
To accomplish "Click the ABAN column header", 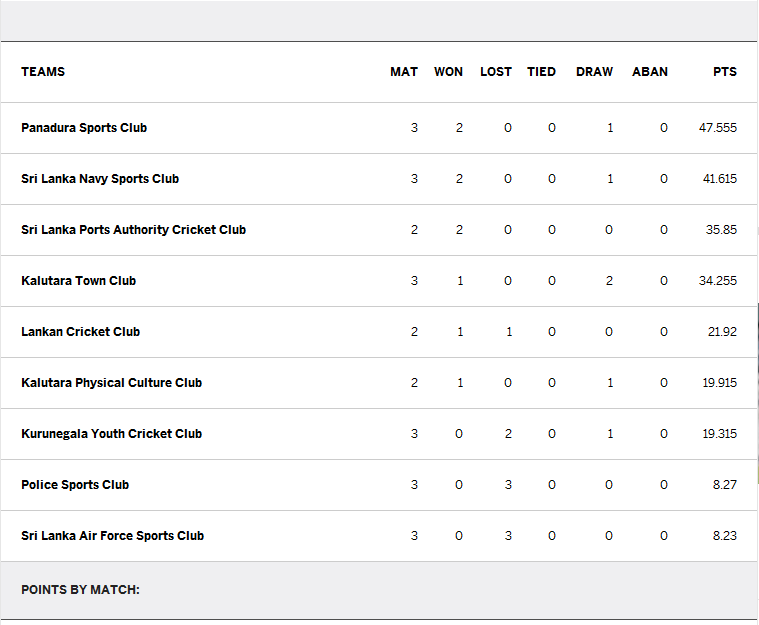I will pyautogui.click(x=650, y=72).
